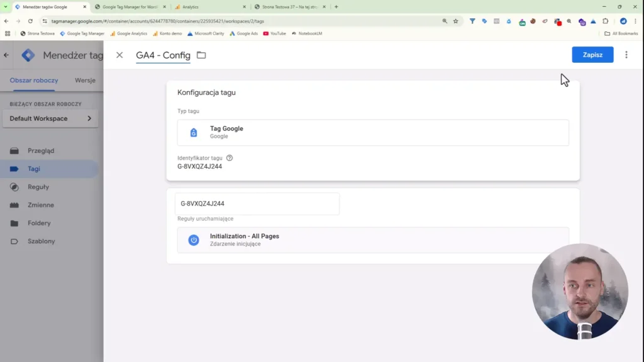The image size is (644, 362).
Task: Open the Extensions puzzle menu
Action: pyautogui.click(x=606, y=21)
